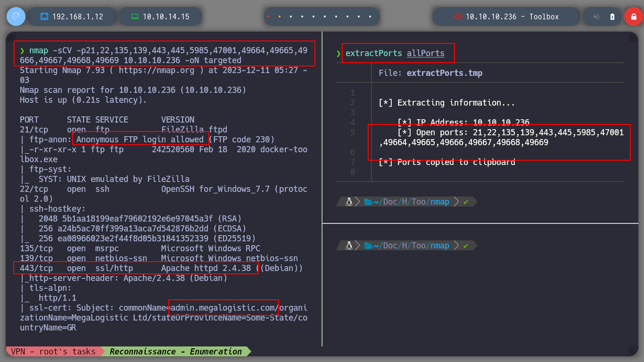Viewport: 644px width, 362px height.
Task: Switch to the last white workspace dot
Action: 370,16
